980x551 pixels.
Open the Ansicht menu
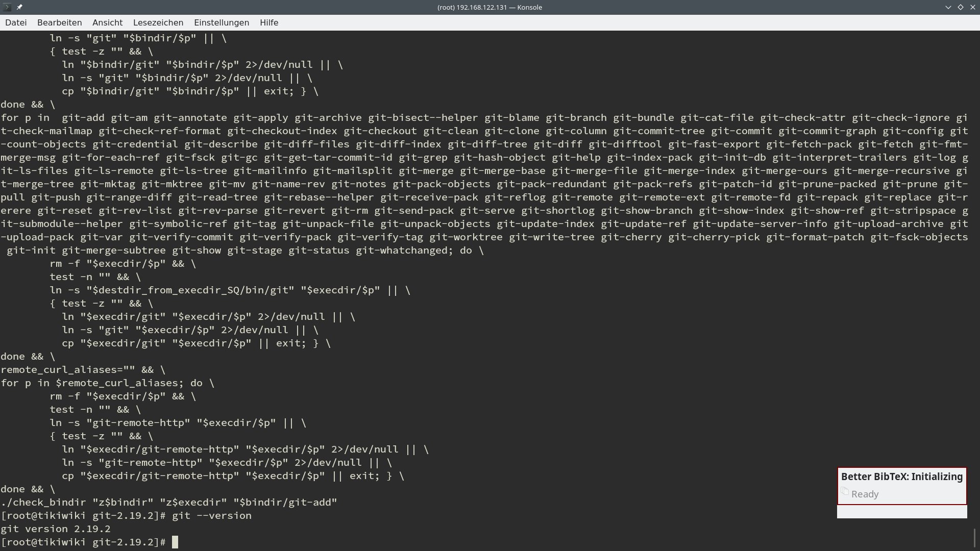[x=107, y=22]
